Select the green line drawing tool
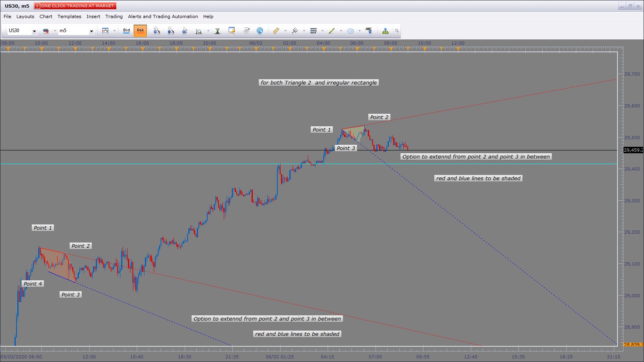Viewport: 644px width, 362px height. click(332, 31)
